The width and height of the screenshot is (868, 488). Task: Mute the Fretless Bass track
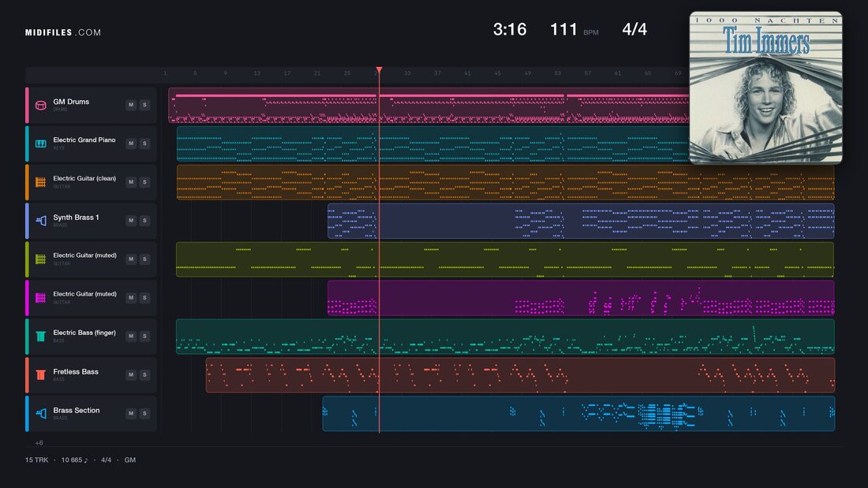[131, 374]
